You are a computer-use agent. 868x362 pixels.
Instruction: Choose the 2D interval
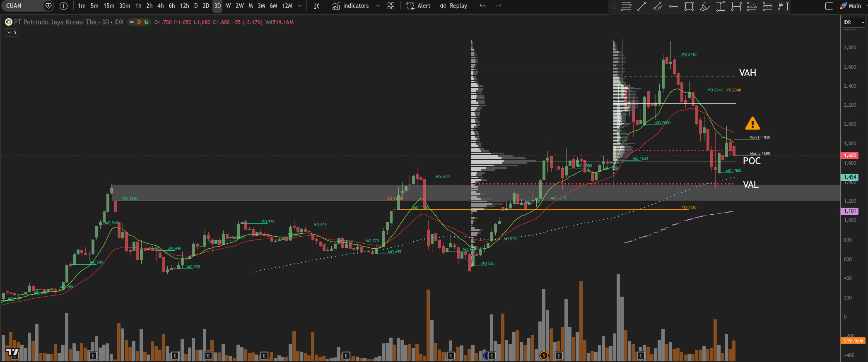pyautogui.click(x=206, y=6)
